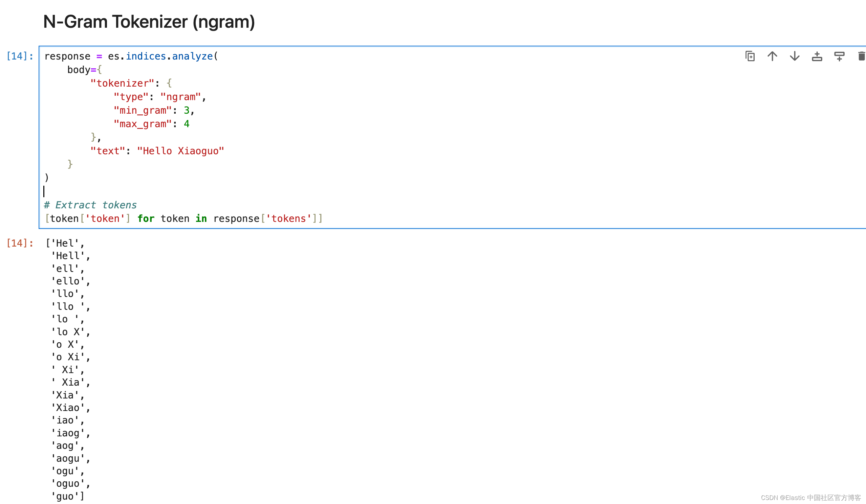Screen dimensions: 866x504
Task: Move the cell up
Action: (x=772, y=56)
